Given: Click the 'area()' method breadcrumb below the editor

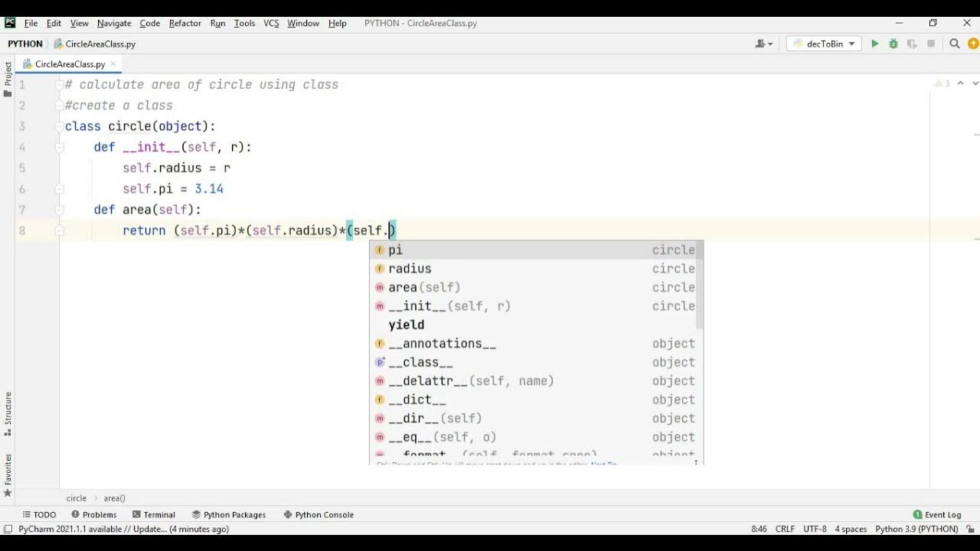Looking at the screenshot, I should pyautogui.click(x=115, y=498).
